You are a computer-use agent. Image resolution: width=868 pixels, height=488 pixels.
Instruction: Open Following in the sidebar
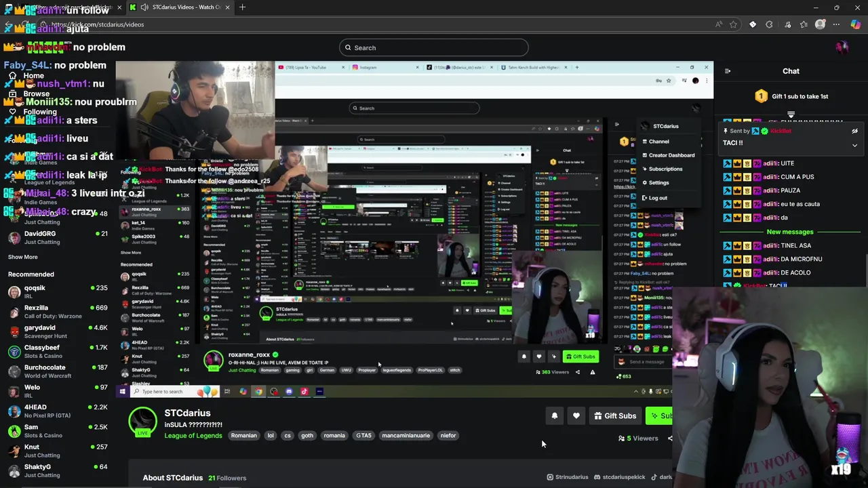tap(34, 112)
